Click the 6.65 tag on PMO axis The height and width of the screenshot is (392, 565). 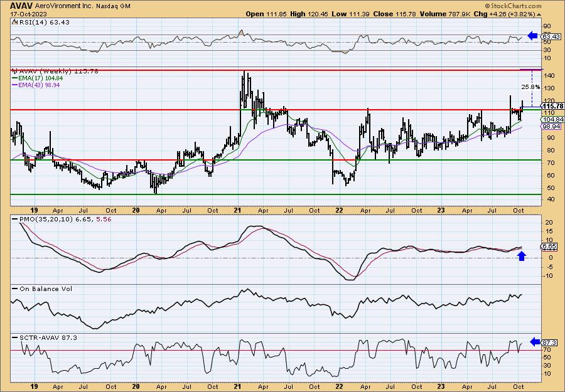tap(550, 246)
